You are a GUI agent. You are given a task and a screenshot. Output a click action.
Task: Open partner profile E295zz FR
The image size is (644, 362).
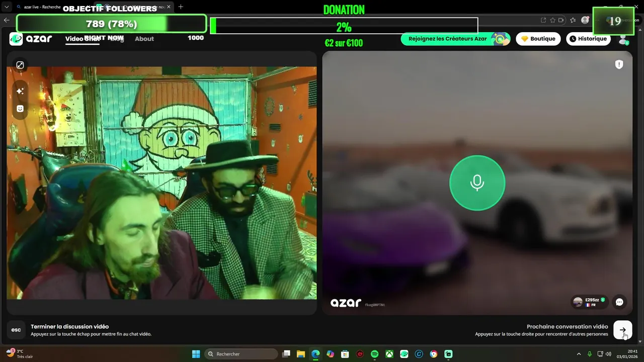click(590, 302)
